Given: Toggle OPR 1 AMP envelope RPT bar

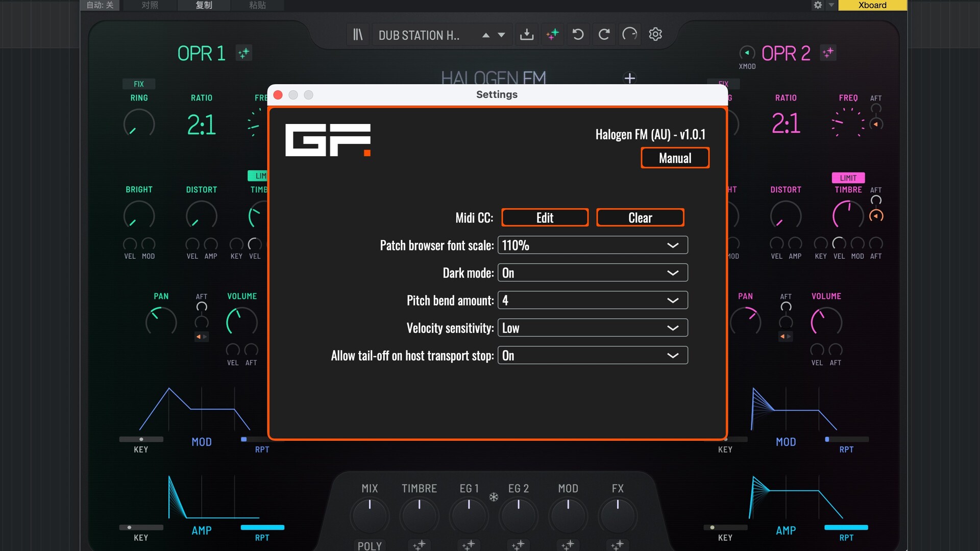Looking at the screenshot, I should pos(262,528).
